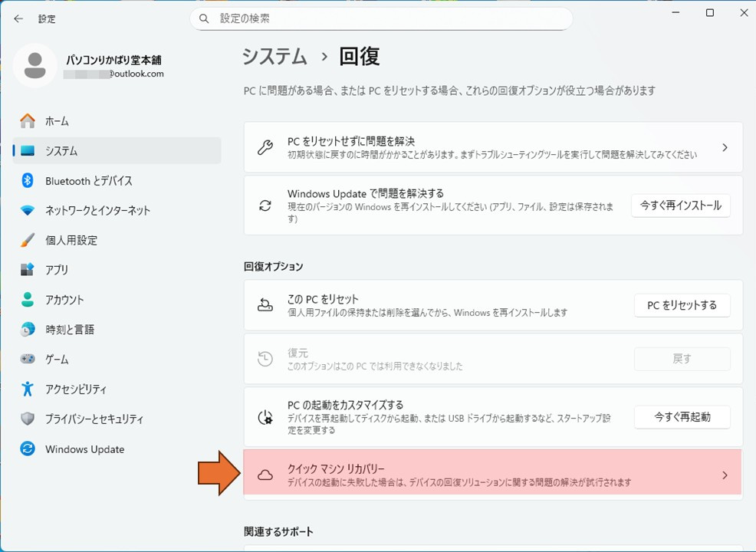Click the back arrow in title bar

coord(18,18)
